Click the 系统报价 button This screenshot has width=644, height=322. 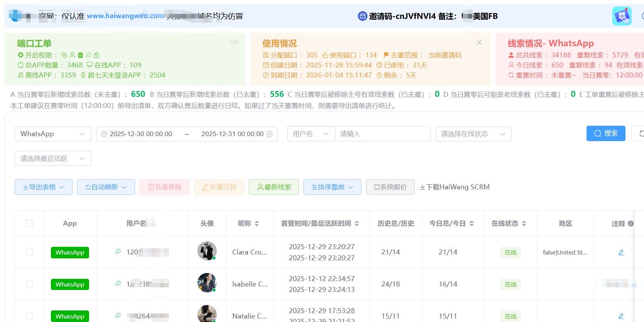coord(390,187)
